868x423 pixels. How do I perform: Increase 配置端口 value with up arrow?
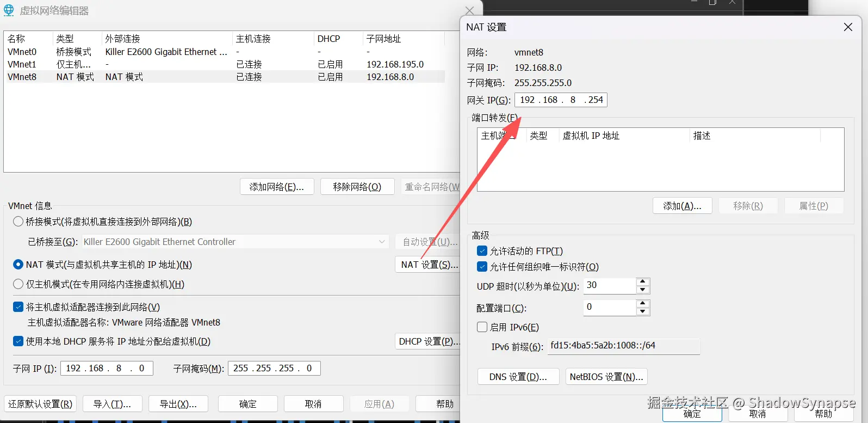(643, 303)
